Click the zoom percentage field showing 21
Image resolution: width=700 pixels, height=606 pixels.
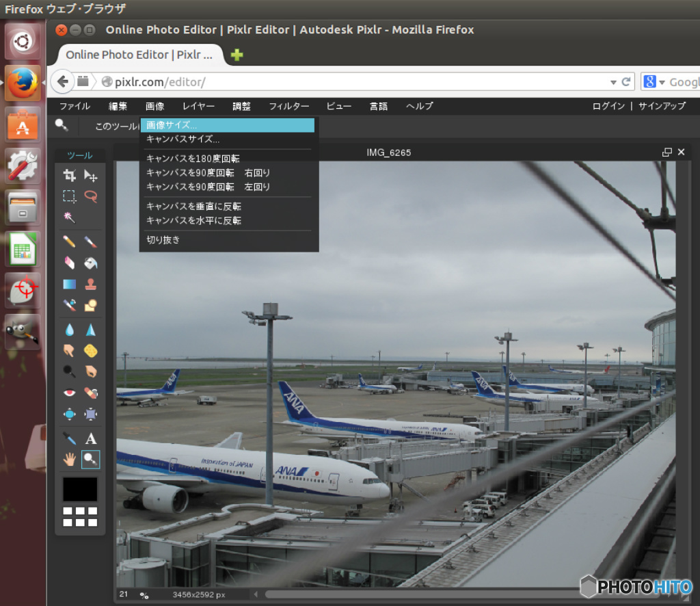pyautogui.click(x=124, y=594)
